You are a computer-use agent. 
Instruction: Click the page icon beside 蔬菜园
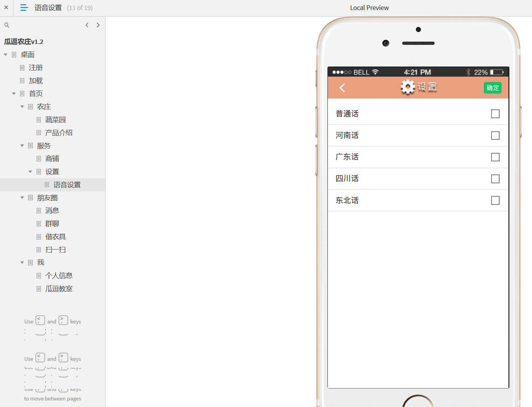click(x=39, y=120)
